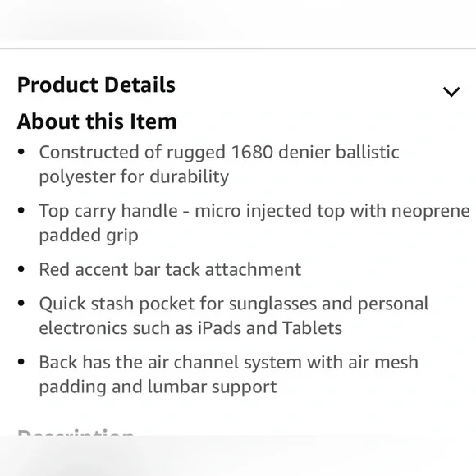Collapse Product Details with chevron arrow
476x476 pixels.
coord(451,92)
